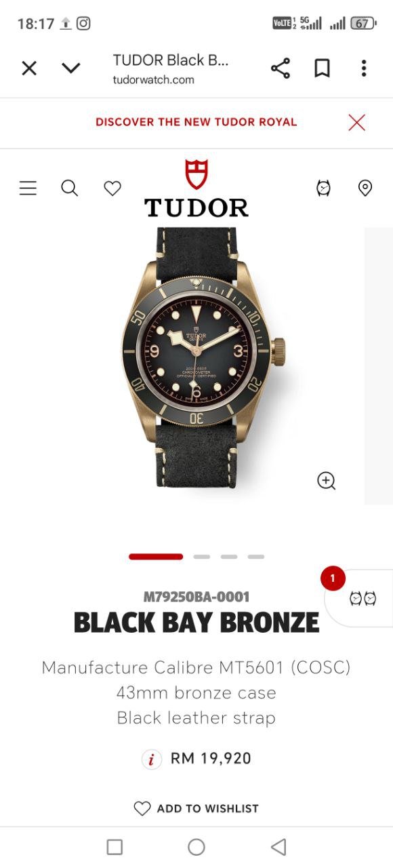Open the watch configurator icon in header
Viewport: 393px width, 868px height.
(x=324, y=188)
